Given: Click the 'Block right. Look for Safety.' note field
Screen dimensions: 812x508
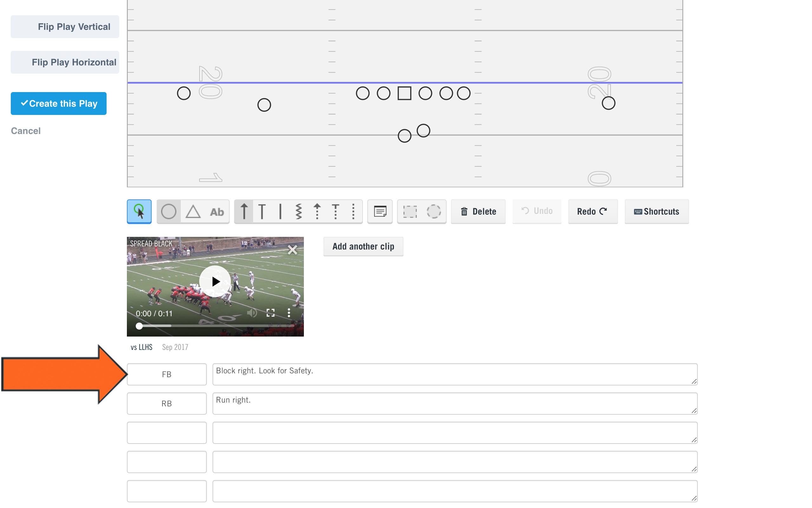Looking at the screenshot, I should click(455, 374).
